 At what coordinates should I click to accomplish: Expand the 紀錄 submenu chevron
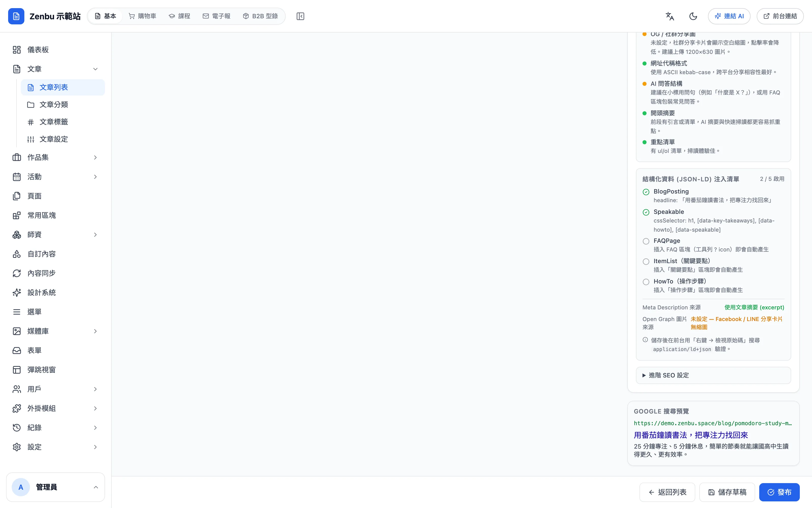pyautogui.click(x=95, y=428)
